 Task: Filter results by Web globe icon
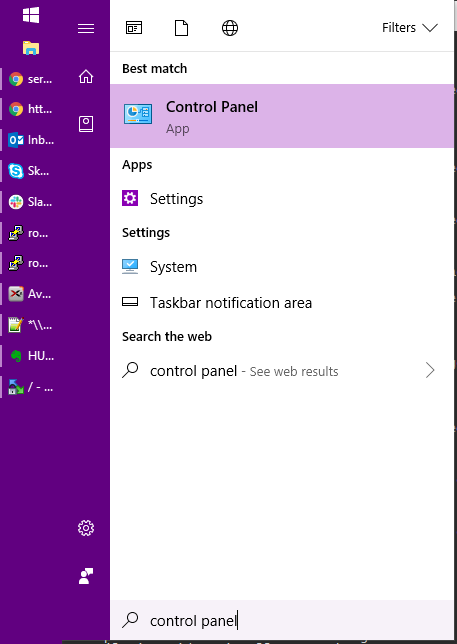230,28
